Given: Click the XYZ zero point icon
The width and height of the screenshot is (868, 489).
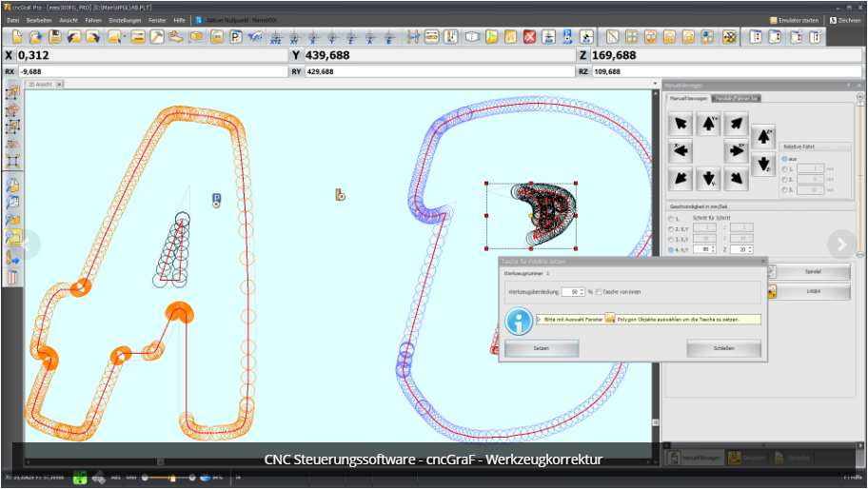Looking at the screenshot, I should (x=275, y=37).
